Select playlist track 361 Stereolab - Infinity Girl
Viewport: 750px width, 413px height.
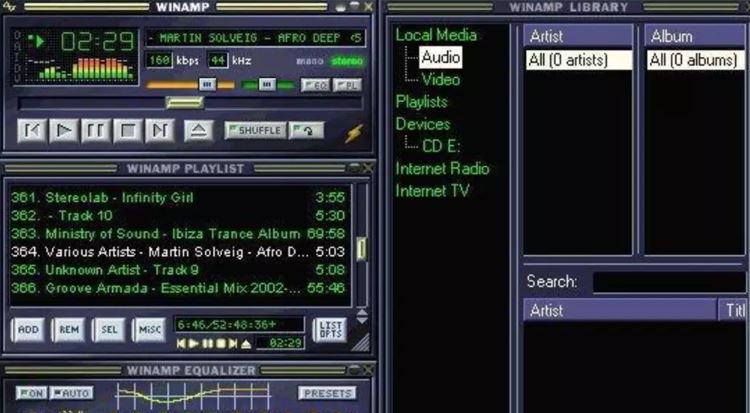click(178, 197)
